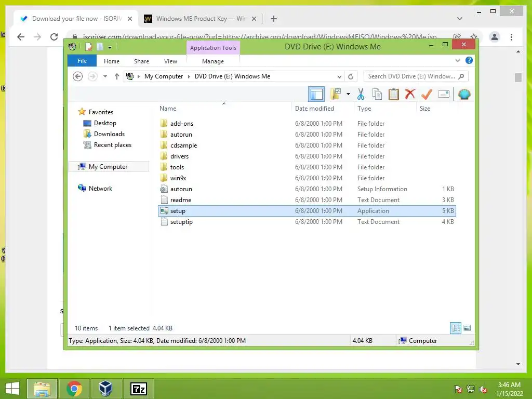Screen dimensions: 532x399
Task: Open the Home ribbon tab
Action: 112,61
